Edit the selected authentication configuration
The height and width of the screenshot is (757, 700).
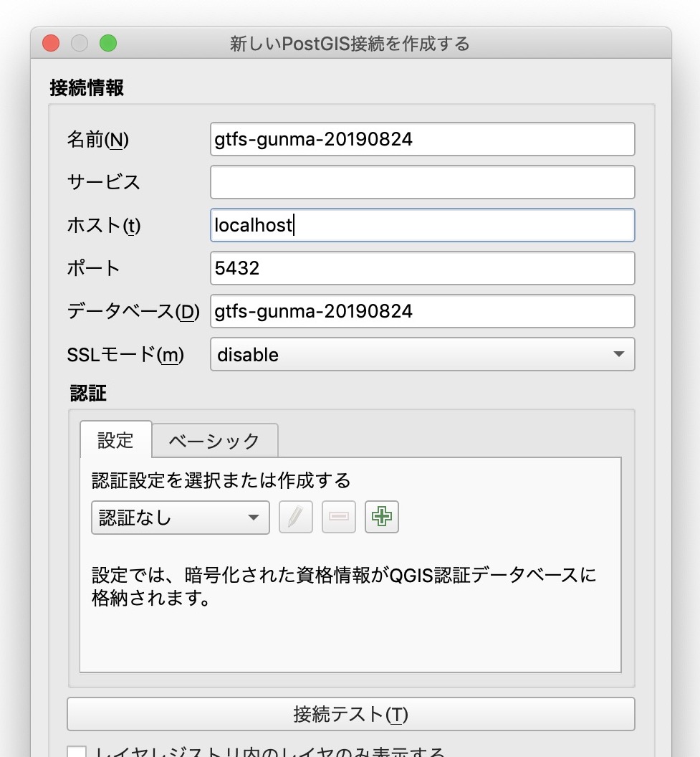click(x=295, y=517)
